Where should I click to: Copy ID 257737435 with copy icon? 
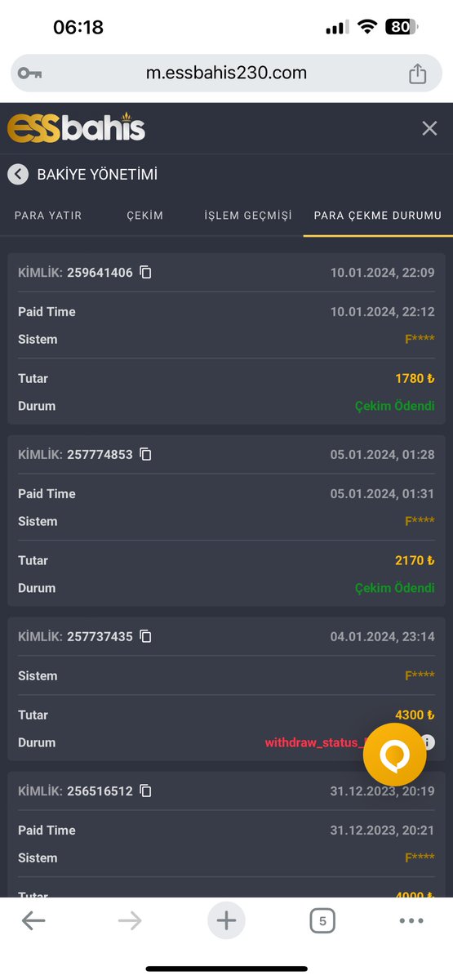pos(145,637)
